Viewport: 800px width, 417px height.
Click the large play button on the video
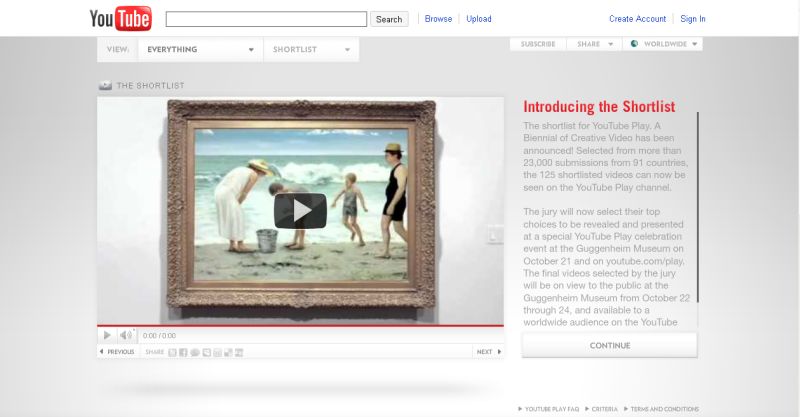coord(300,211)
